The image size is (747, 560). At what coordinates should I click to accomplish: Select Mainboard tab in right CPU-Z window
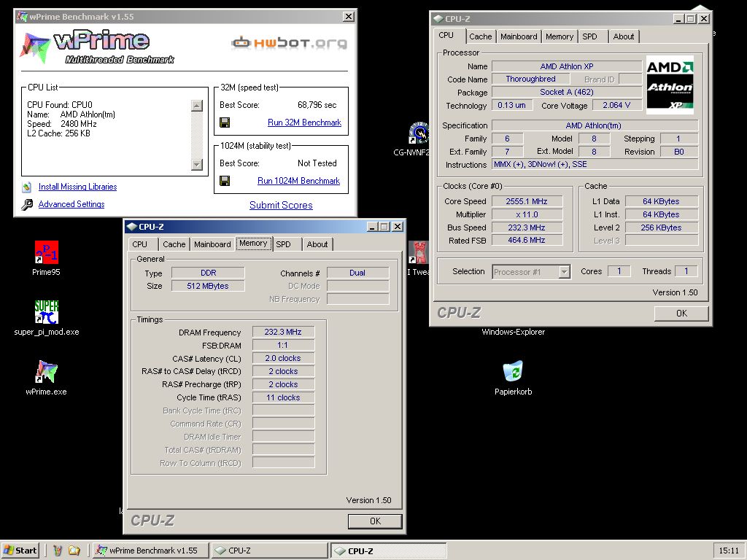click(x=519, y=36)
